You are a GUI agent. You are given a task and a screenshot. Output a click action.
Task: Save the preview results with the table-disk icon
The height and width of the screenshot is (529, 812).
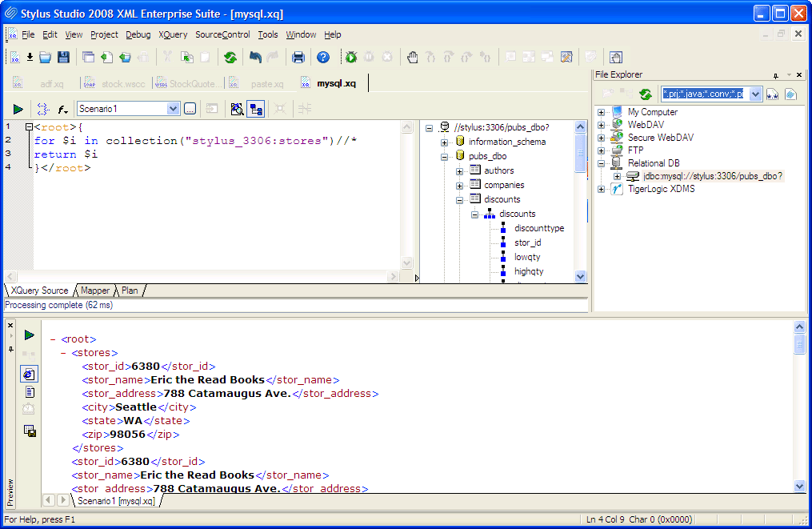pos(30,431)
